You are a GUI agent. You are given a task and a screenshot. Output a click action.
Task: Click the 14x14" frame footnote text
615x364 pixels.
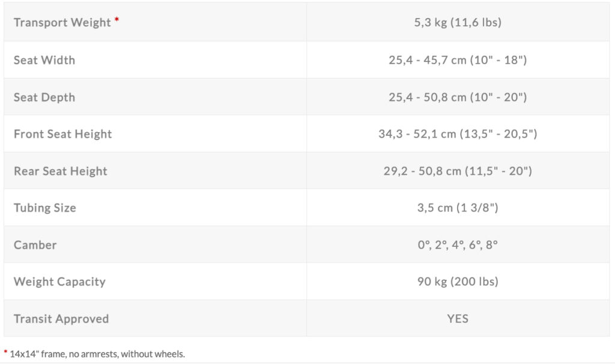[97, 354]
